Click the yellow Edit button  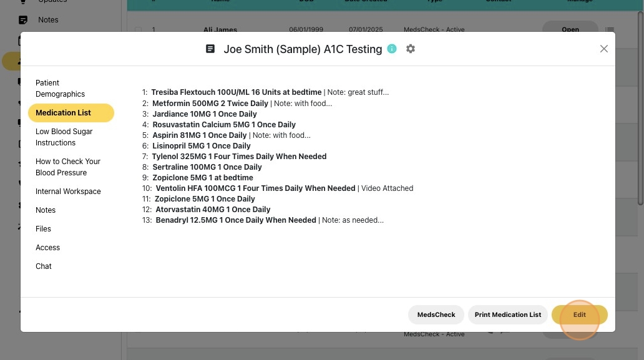click(580, 315)
